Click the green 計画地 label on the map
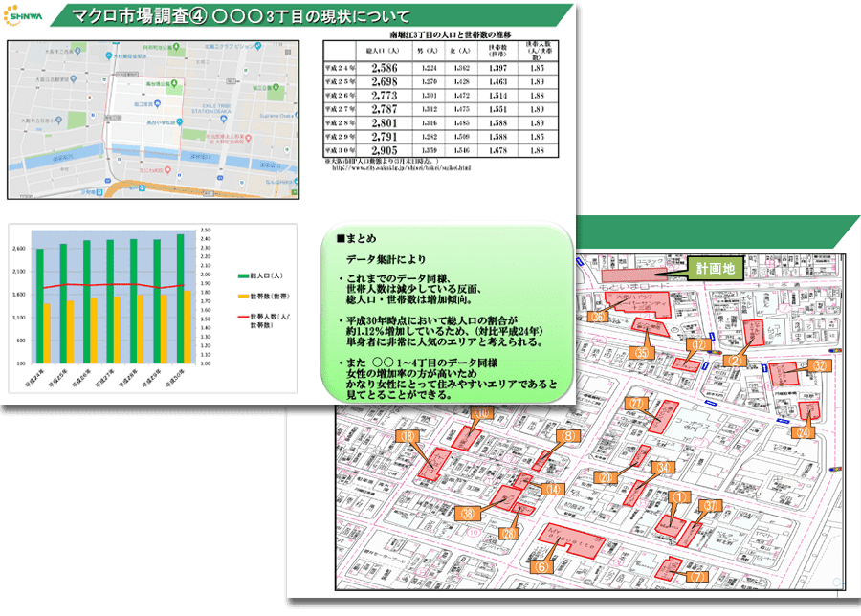 715,270
